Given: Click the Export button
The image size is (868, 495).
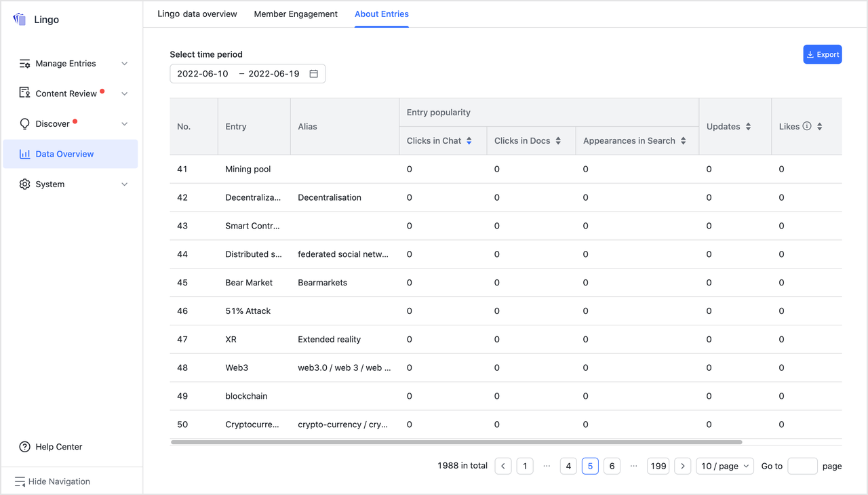Looking at the screenshot, I should 823,55.
